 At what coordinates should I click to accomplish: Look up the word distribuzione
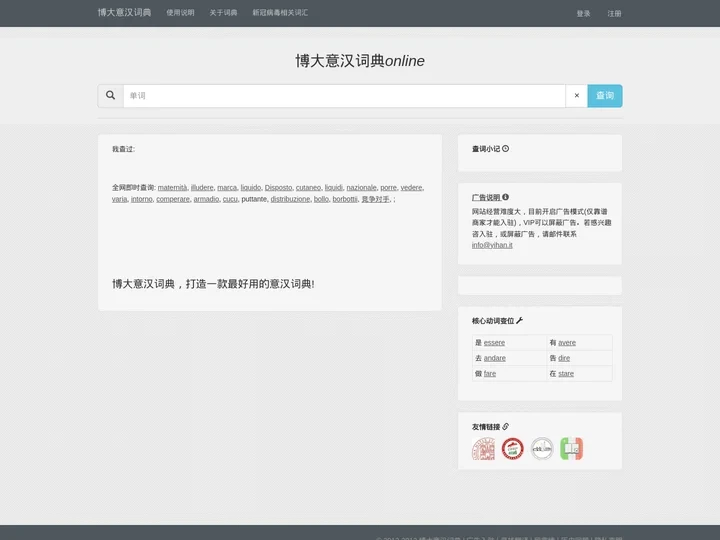(x=290, y=199)
